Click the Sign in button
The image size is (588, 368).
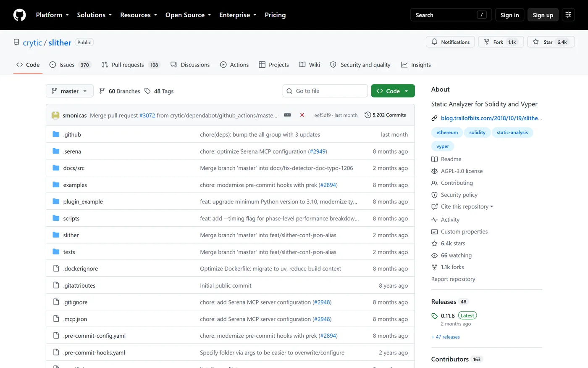(510, 15)
